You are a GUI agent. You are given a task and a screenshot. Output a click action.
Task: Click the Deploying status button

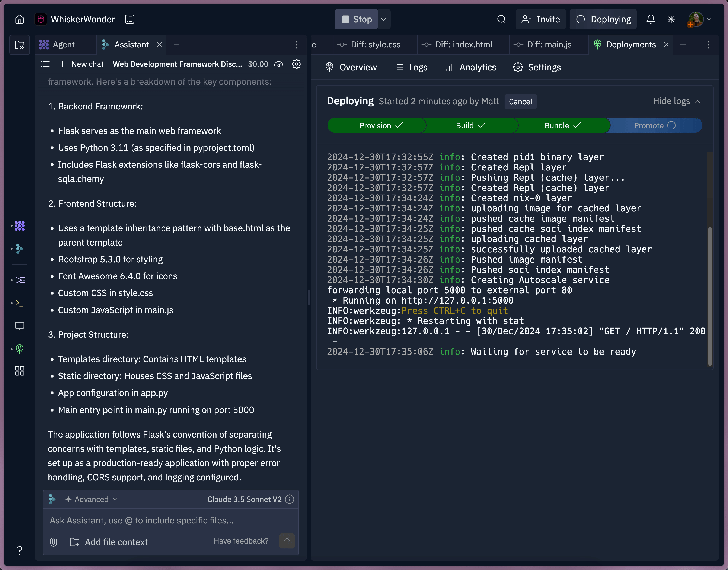click(603, 19)
